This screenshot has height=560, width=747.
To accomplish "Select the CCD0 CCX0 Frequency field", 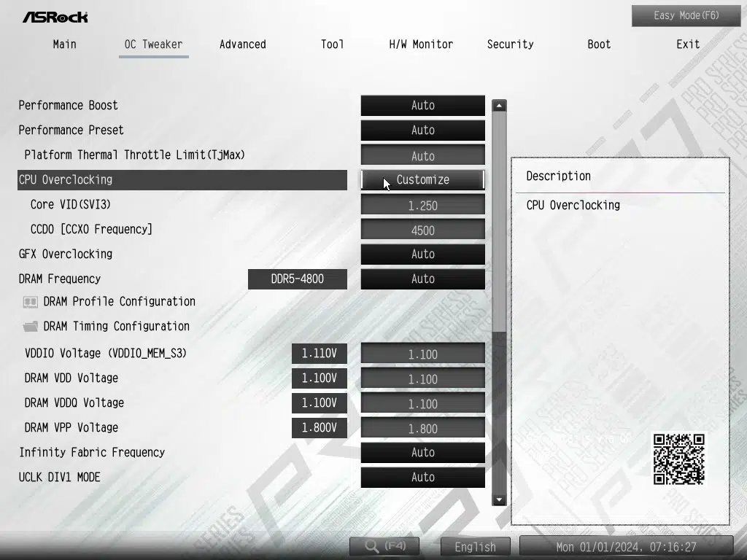I will (x=422, y=230).
